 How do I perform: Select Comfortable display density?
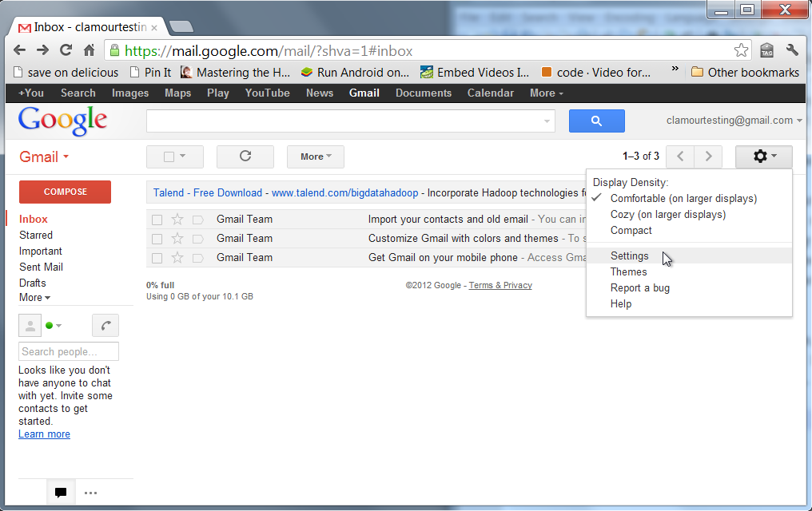[x=683, y=199]
